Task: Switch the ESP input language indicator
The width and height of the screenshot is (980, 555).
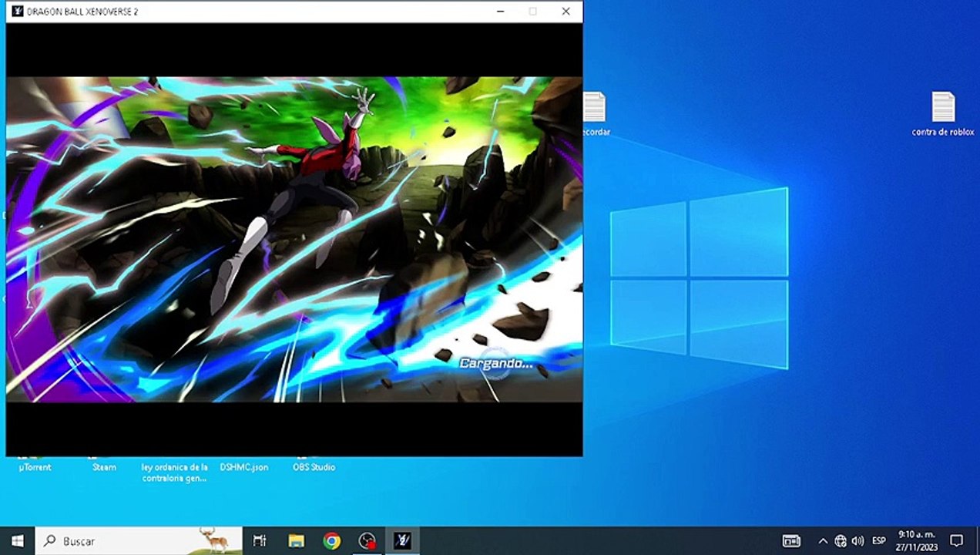Action: (878, 541)
